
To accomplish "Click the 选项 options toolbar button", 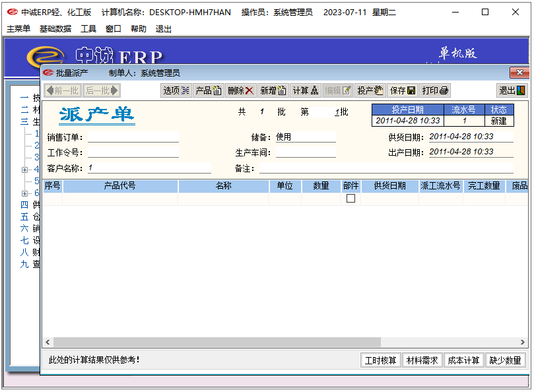I will tap(176, 90).
